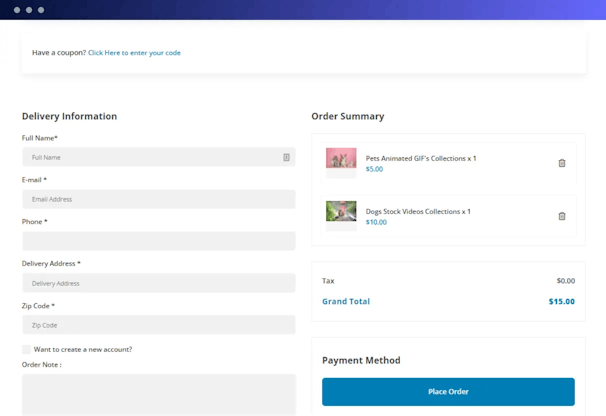Click into the Email Address field
Viewport: 606px width, 416px height.
(158, 199)
